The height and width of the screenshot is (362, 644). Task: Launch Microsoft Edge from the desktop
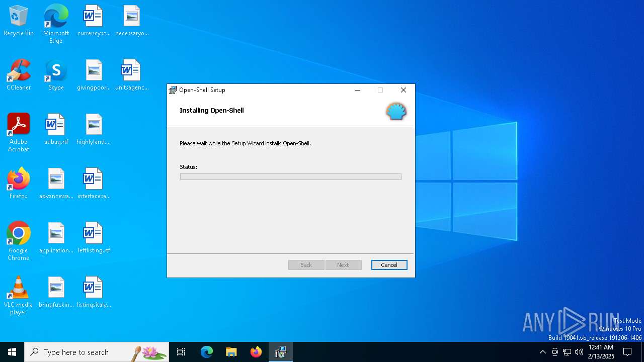(x=56, y=24)
